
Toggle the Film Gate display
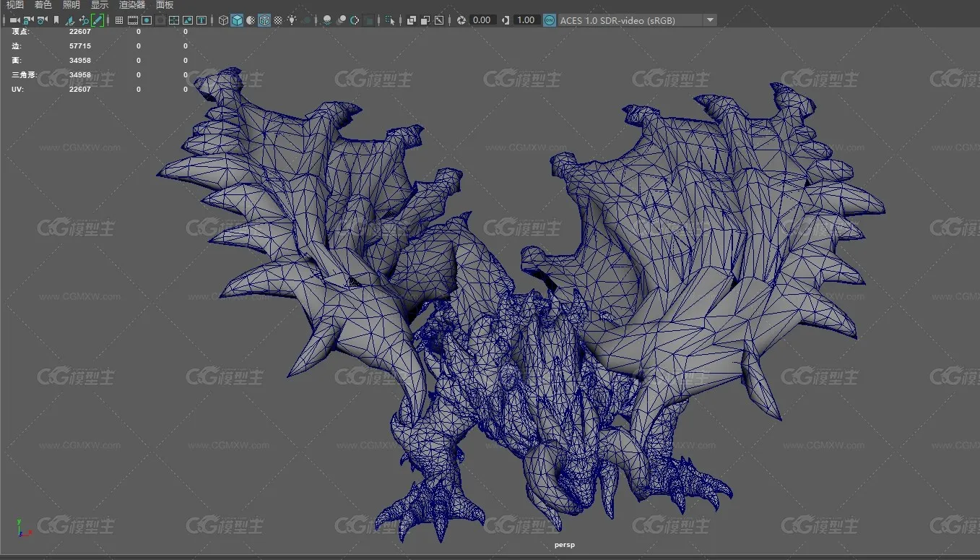(133, 20)
